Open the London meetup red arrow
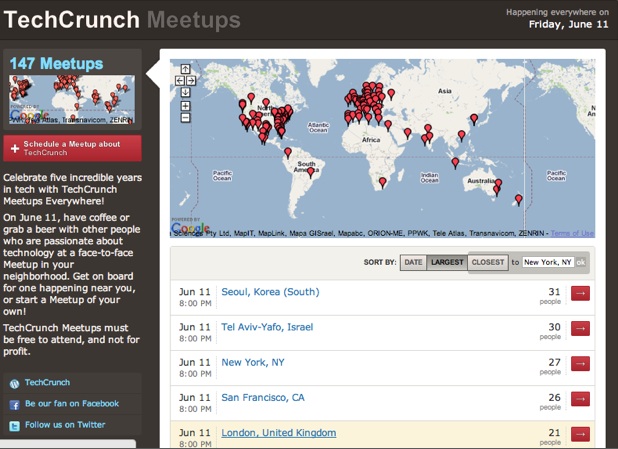The width and height of the screenshot is (618, 449). coord(580,434)
